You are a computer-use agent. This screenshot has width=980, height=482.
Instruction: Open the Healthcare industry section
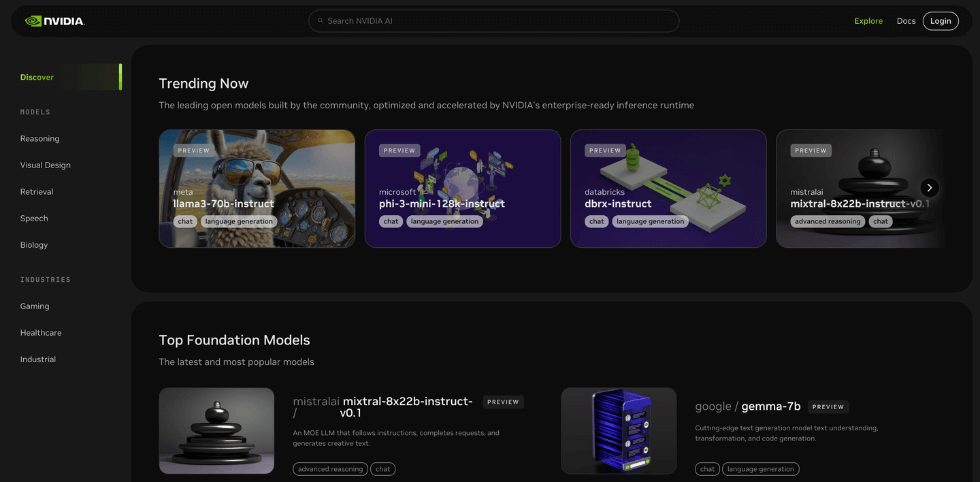point(41,333)
